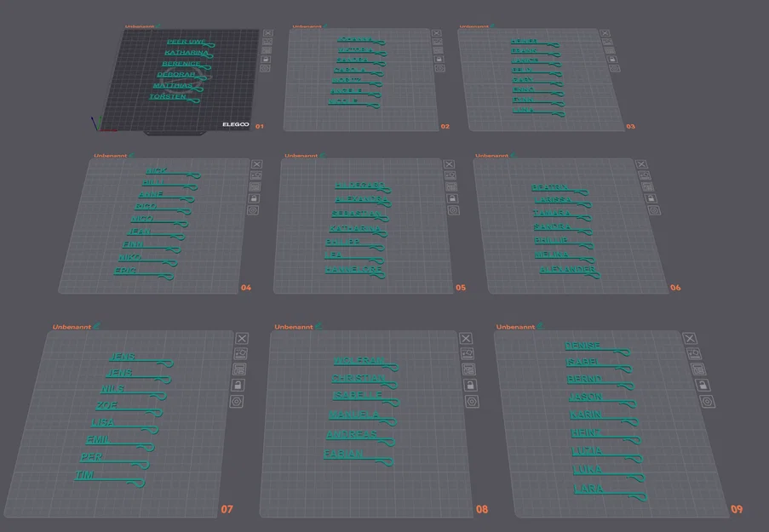Open plate settings for plate 02

point(440,68)
